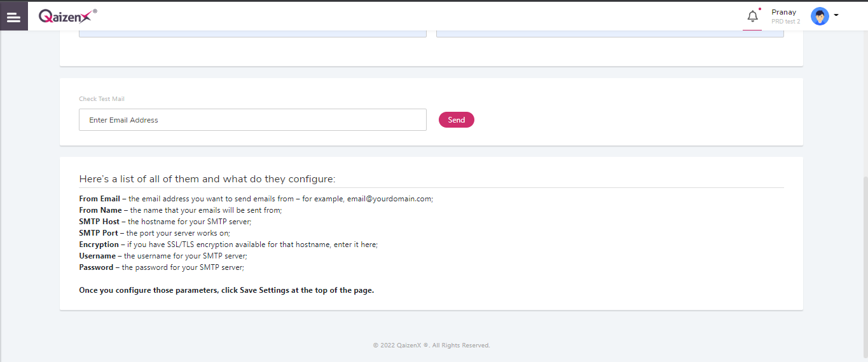Click the From Email description line
Viewport: 868px width, 362px height.
coord(256,199)
